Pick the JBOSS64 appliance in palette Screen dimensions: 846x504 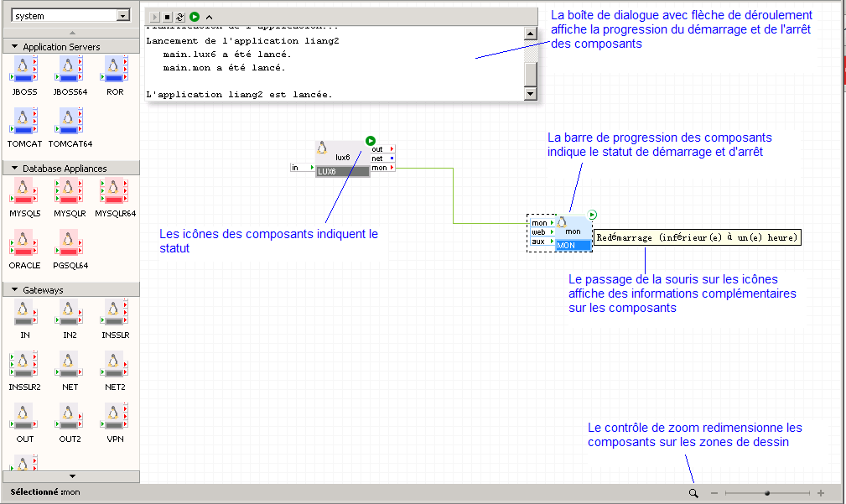[69, 69]
